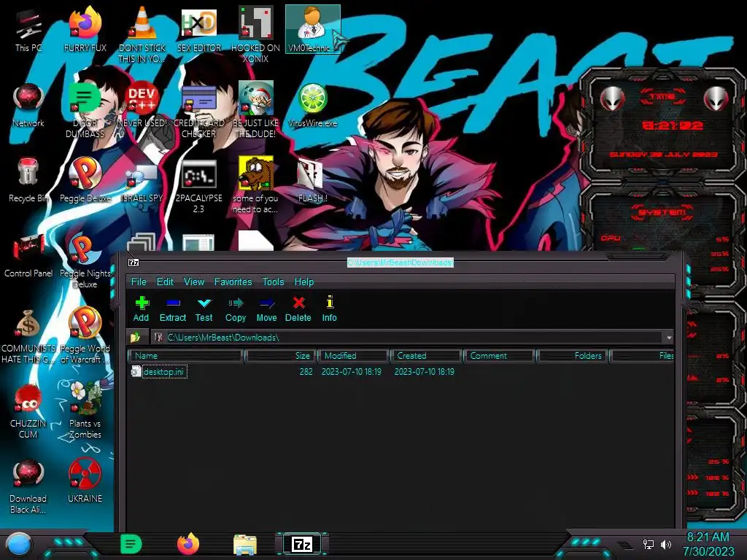Open Firefox from the taskbar
Viewport: 747px width, 560px height.
coord(188,544)
